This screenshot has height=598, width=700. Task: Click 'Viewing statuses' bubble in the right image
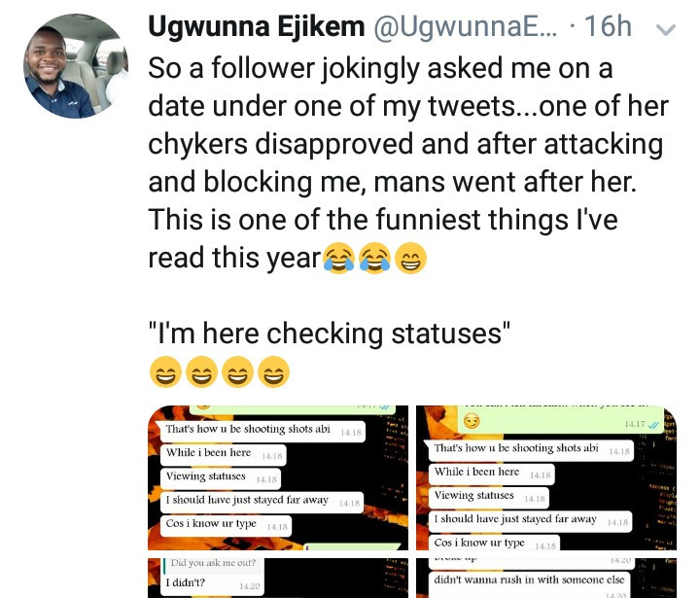(x=475, y=495)
